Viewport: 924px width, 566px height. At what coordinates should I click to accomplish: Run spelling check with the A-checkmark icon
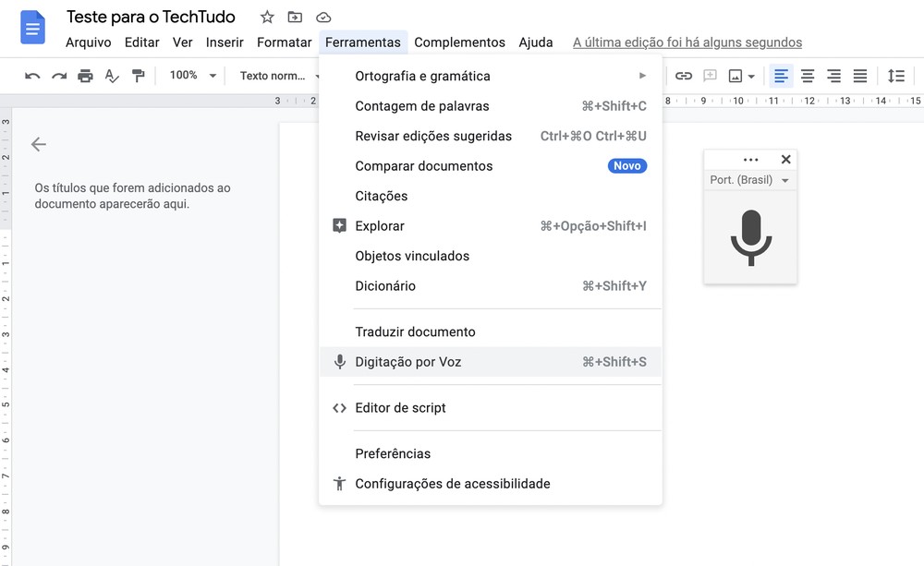click(x=112, y=75)
